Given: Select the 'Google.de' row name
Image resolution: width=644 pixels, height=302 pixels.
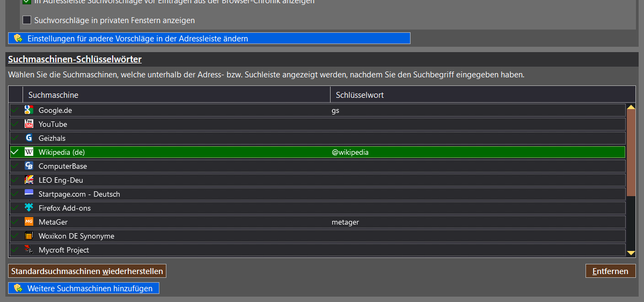Looking at the screenshot, I should [x=55, y=110].
